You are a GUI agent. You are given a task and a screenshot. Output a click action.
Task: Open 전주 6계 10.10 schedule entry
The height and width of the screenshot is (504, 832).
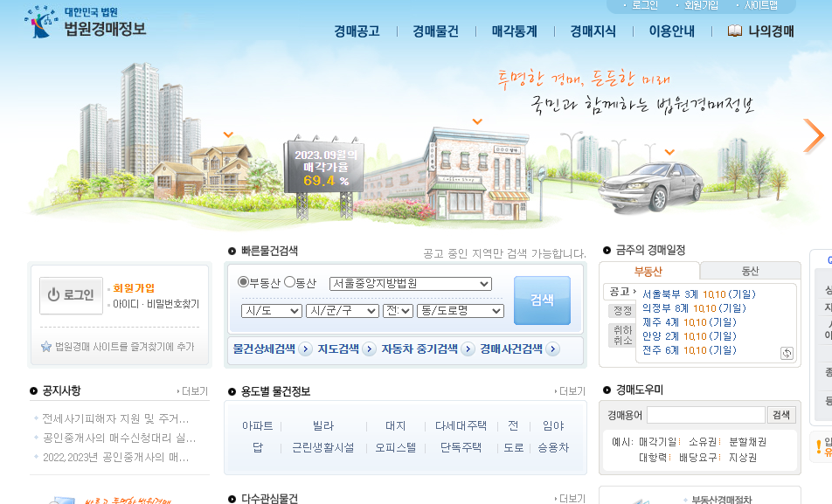tap(690, 350)
